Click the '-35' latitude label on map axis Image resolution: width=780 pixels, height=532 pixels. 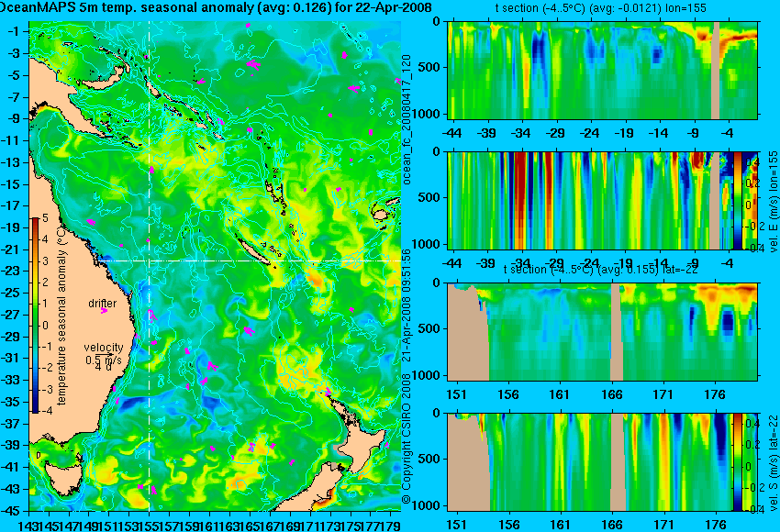12,402
